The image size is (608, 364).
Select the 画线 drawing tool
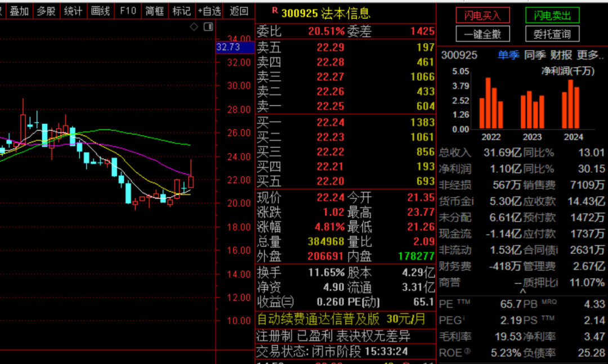(x=100, y=11)
